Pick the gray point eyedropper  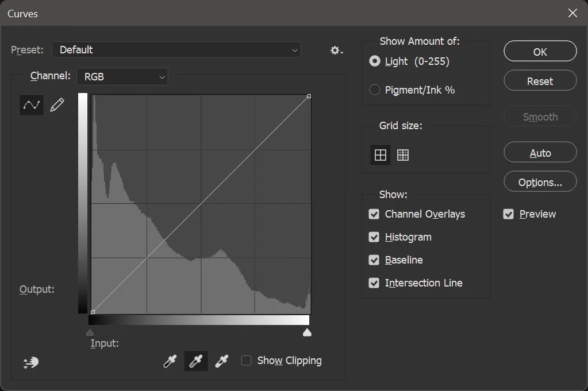click(x=196, y=361)
